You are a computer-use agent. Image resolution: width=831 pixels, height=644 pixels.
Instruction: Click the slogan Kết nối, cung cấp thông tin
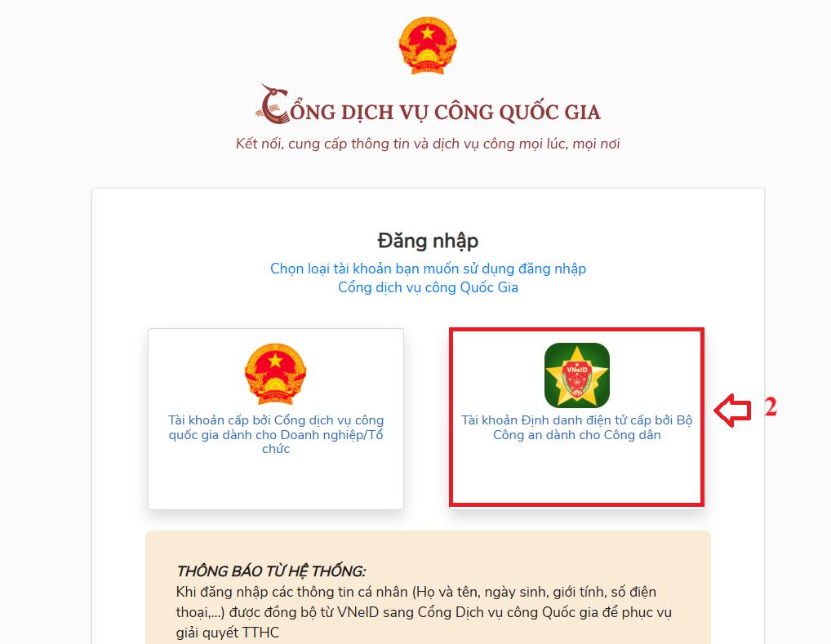tap(428, 144)
